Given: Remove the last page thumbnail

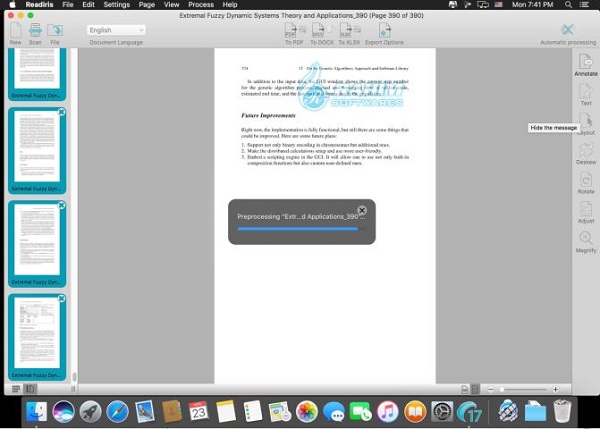Looking at the screenshot, I should click(61, 299).
